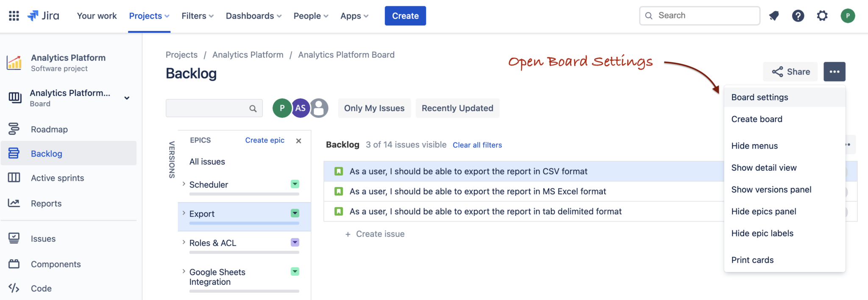This screenshot has height=300, width=868.
Task: Choose Hide epics panel menu option
Action: [x=763, y=211]
